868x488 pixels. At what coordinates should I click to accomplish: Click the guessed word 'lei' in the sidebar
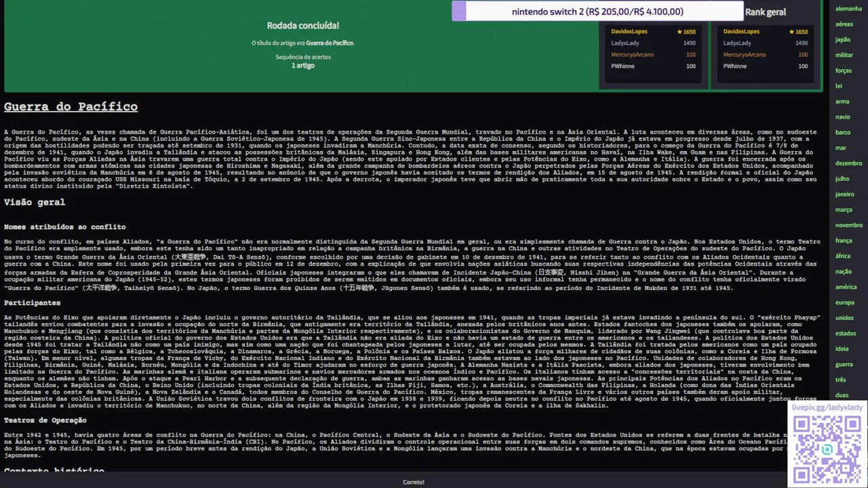click(839, 86)
